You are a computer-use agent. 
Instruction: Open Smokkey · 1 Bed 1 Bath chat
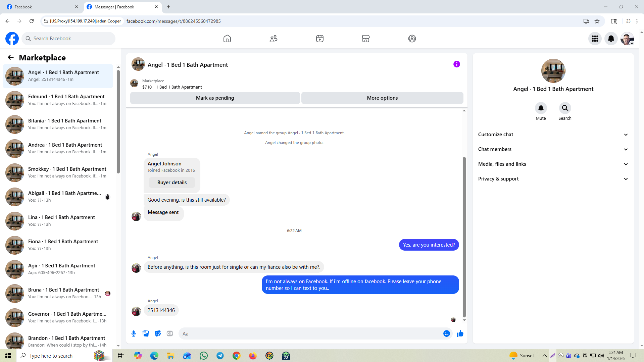tap(58, 173)
